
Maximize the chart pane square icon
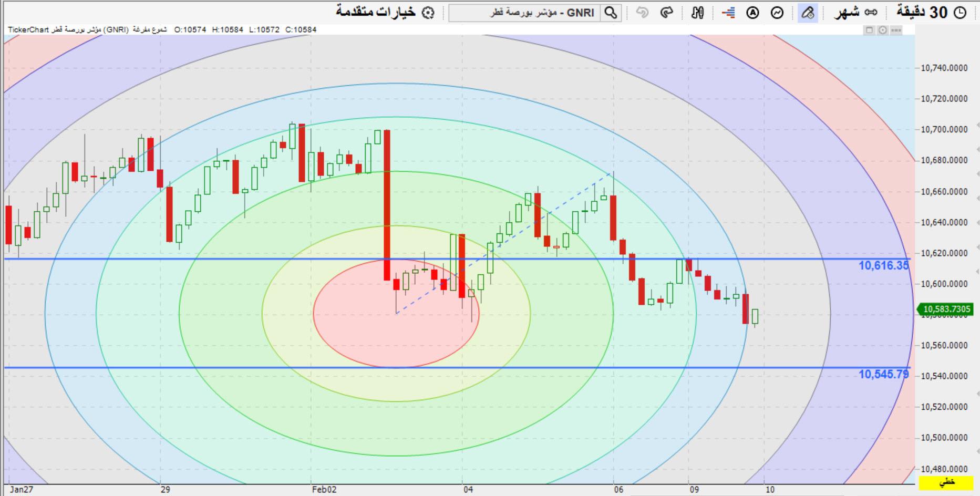pyautogui.click(x=869, y=30)
